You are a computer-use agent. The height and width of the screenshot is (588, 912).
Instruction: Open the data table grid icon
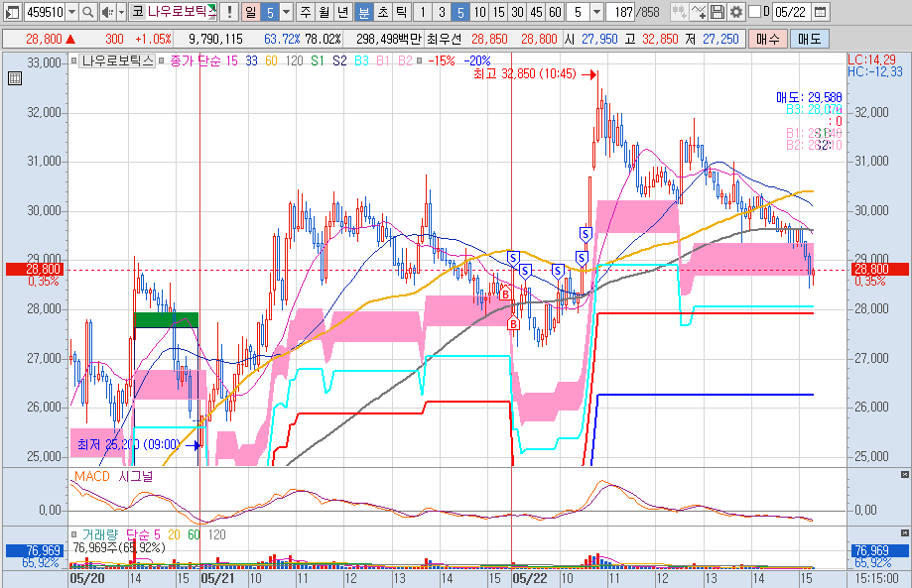(x=15, y=78)
